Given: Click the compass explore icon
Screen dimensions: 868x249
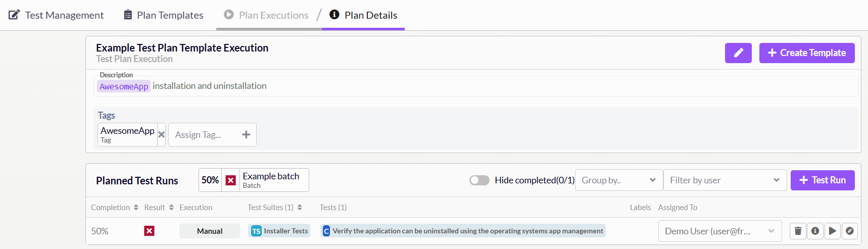Looking at the screenshot, I should [850, 231].
